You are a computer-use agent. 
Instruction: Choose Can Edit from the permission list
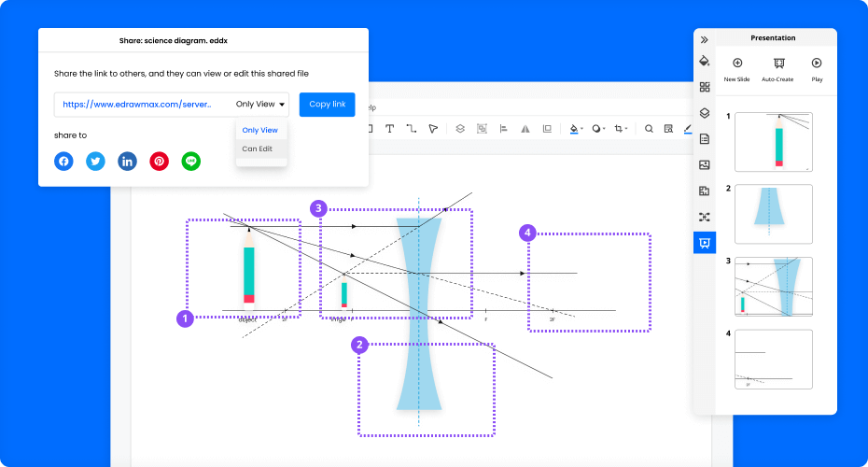(258, 149)
